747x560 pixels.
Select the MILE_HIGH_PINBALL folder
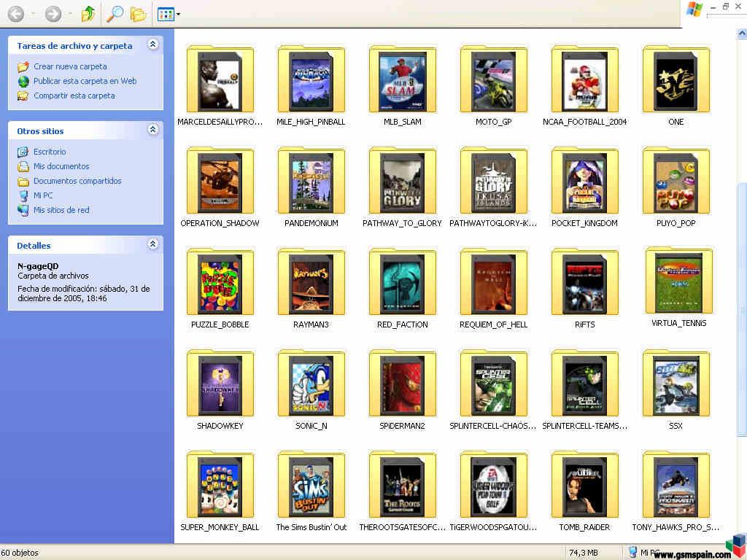tap(311, 86)
